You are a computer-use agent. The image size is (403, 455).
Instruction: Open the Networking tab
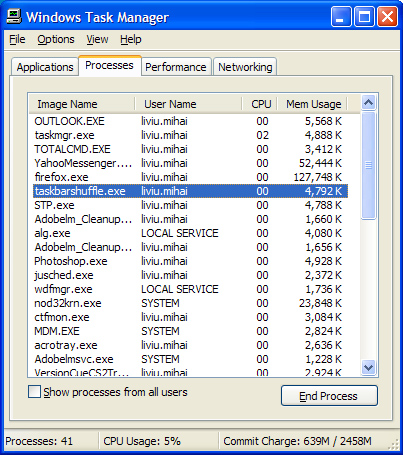click(245, 67)
